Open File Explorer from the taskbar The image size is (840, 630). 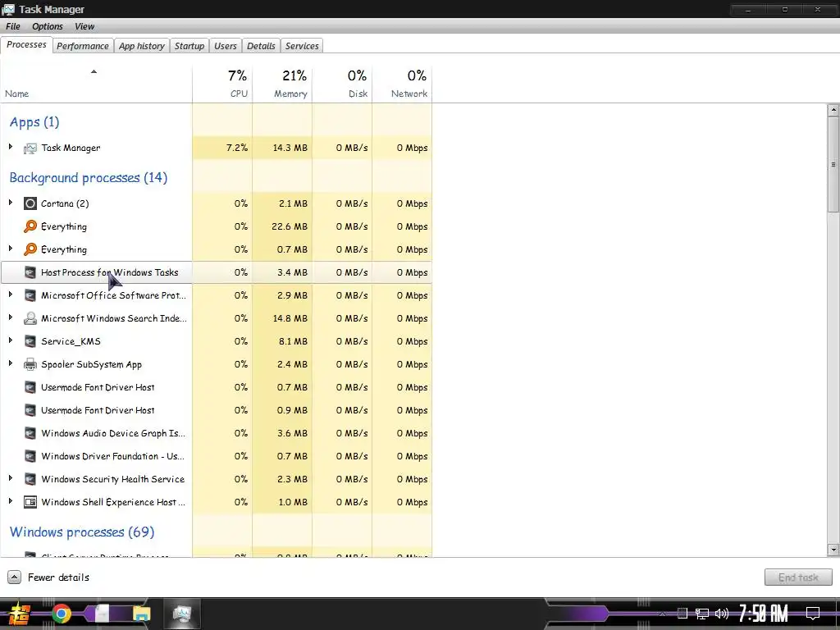coord(141,614)
